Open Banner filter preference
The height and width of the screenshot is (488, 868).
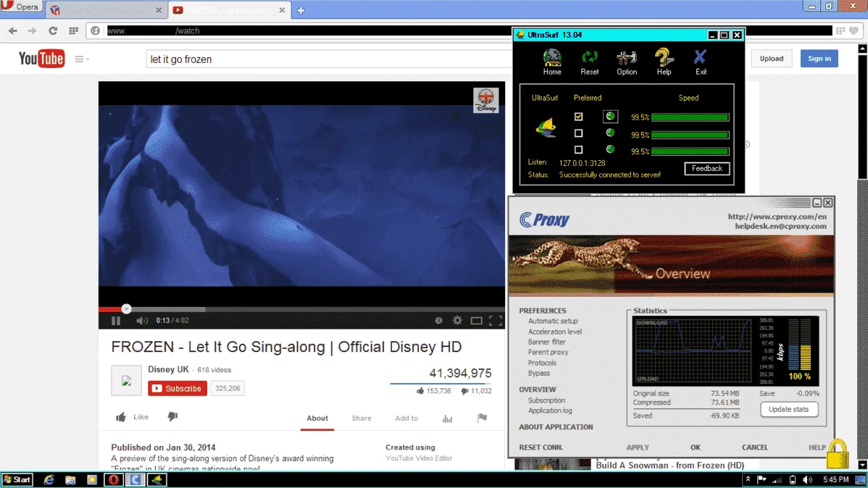547,342
